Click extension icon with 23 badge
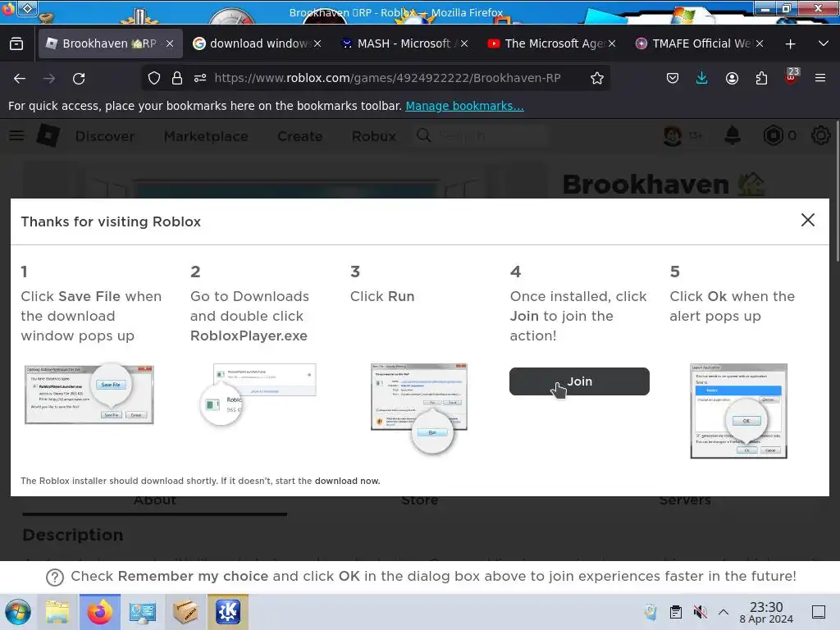The image size is (840, 630). click(792, 76)
